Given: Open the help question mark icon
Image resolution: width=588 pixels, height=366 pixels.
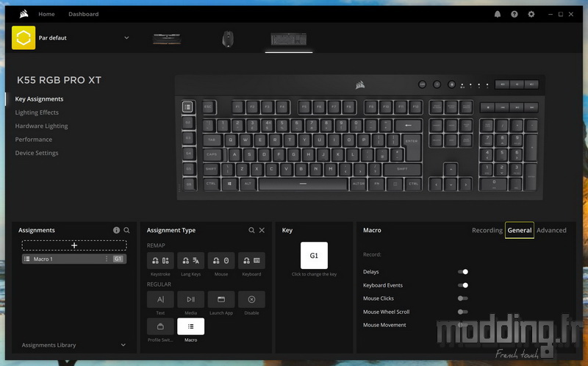Looking at the screenshot, I should tap(514, 14).
